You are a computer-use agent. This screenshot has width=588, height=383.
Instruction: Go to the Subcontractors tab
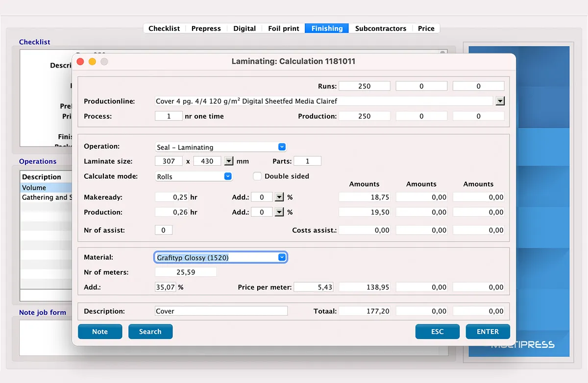coord(381,28)
